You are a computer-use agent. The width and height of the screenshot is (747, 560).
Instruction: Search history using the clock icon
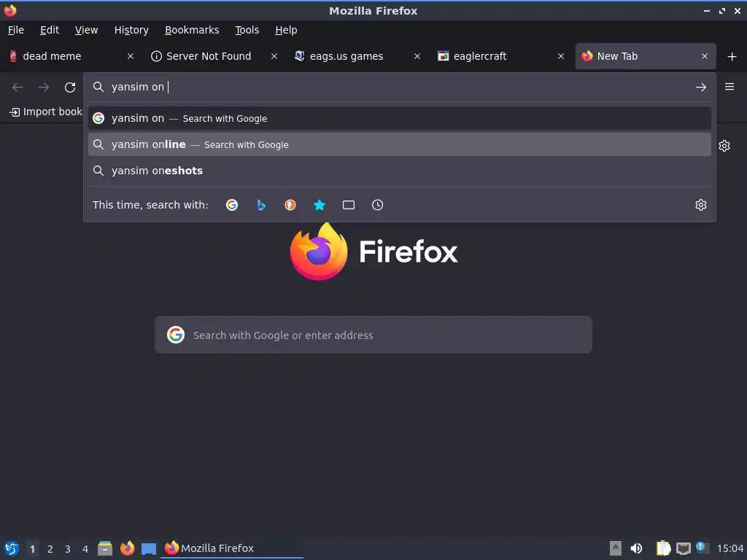click(377, 205)
